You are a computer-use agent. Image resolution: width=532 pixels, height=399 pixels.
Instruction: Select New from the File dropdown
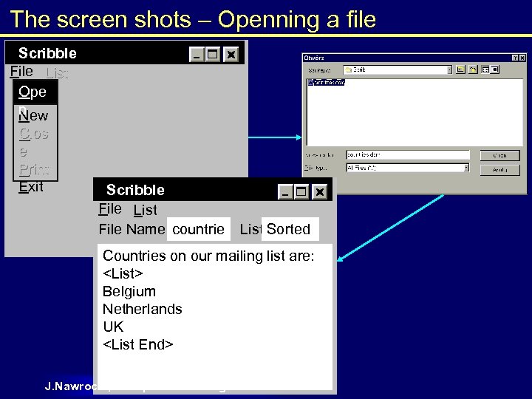pos(33,116)
